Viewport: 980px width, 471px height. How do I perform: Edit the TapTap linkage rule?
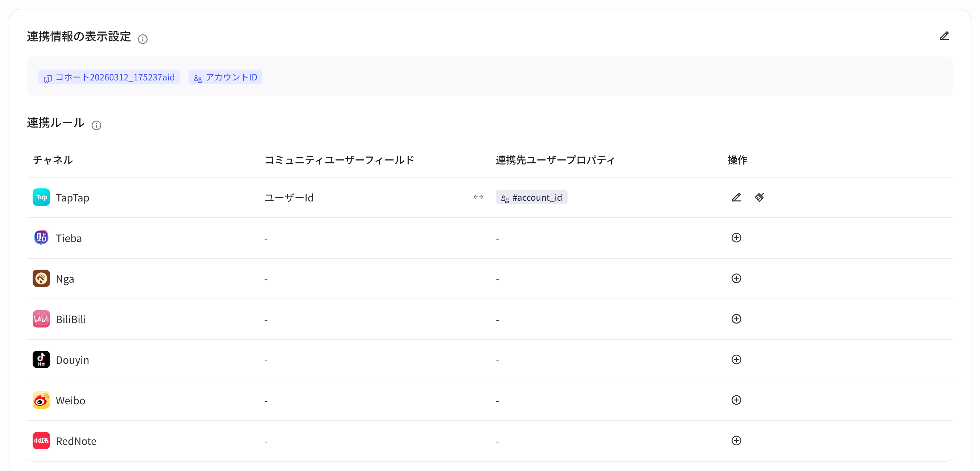[736, 197]
